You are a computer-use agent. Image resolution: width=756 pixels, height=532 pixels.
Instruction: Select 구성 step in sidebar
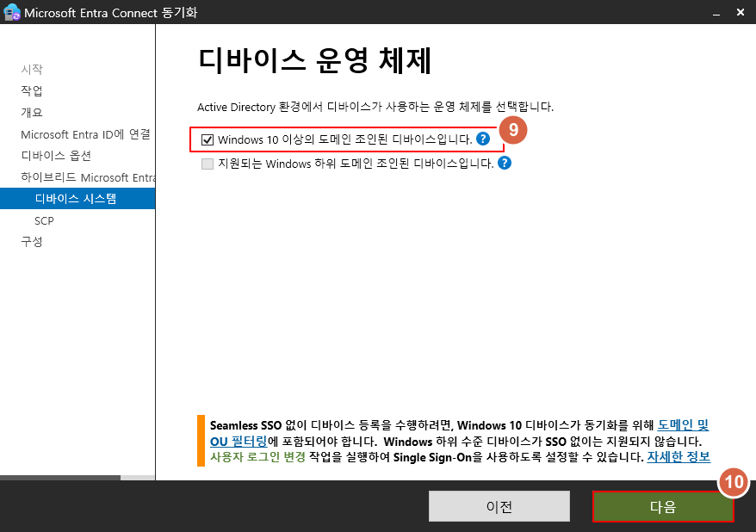coord(32,241)
